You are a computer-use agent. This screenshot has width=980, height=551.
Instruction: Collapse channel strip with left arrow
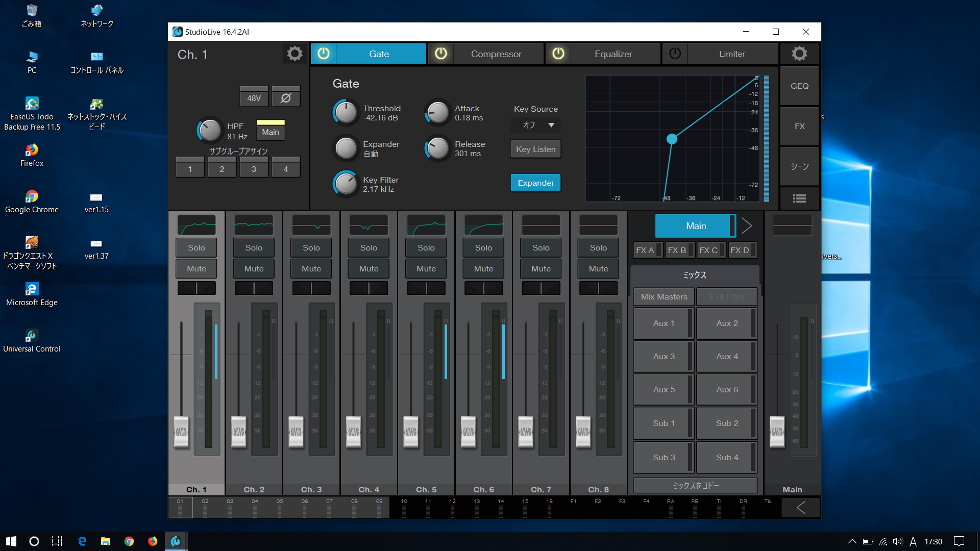tap(801, 507)
